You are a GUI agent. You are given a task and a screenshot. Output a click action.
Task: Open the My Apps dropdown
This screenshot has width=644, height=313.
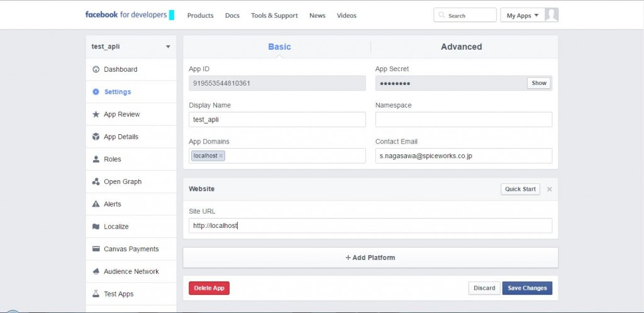(523, 15)
